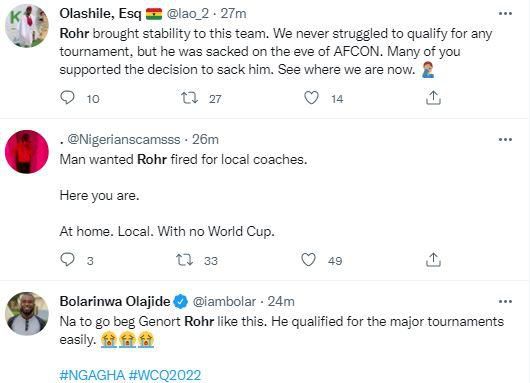This screenshot has height=383, width=530.
Task: Share Olashile's tweet via share icon
Action: 433,98
